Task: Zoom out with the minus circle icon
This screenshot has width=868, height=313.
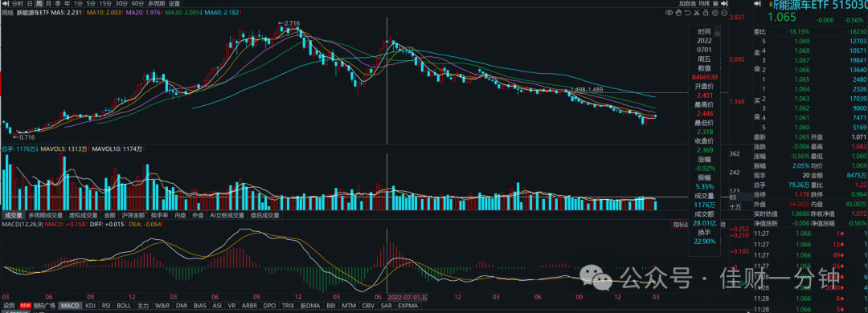Action: coord(724,13)
